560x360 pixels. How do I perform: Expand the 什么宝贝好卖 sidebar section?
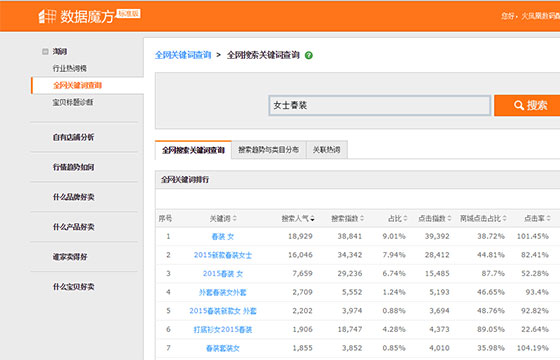tap(73, 287)
